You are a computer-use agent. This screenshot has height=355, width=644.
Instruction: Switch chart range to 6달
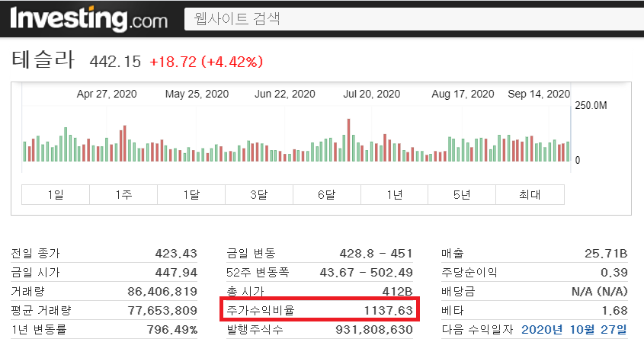tap(326, 194)
